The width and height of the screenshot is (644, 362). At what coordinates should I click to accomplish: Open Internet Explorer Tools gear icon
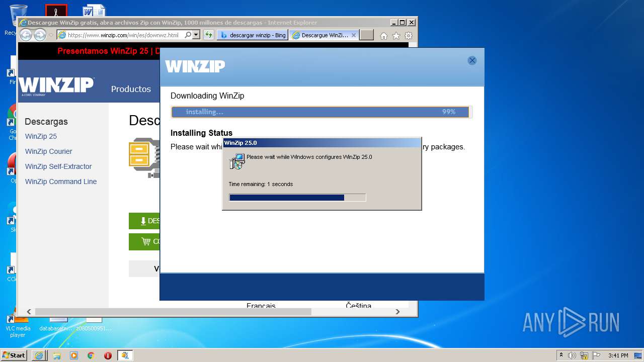tap(409, 36)
